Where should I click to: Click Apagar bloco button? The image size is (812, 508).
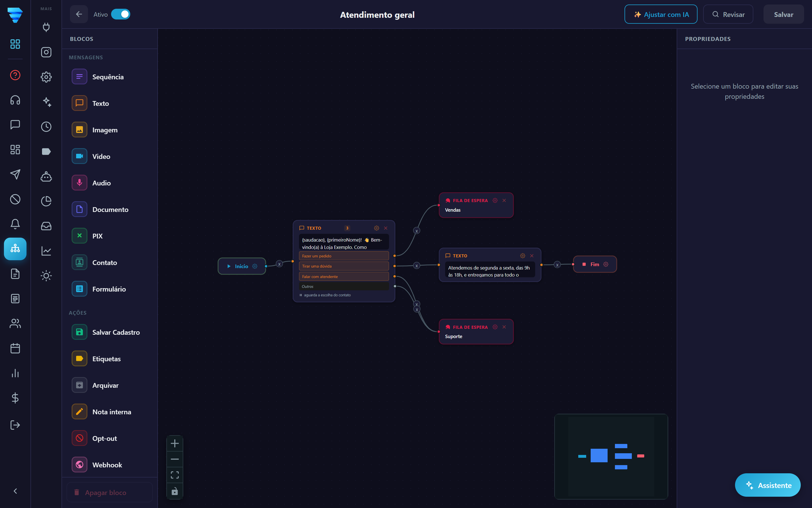(x=109, y=492)
